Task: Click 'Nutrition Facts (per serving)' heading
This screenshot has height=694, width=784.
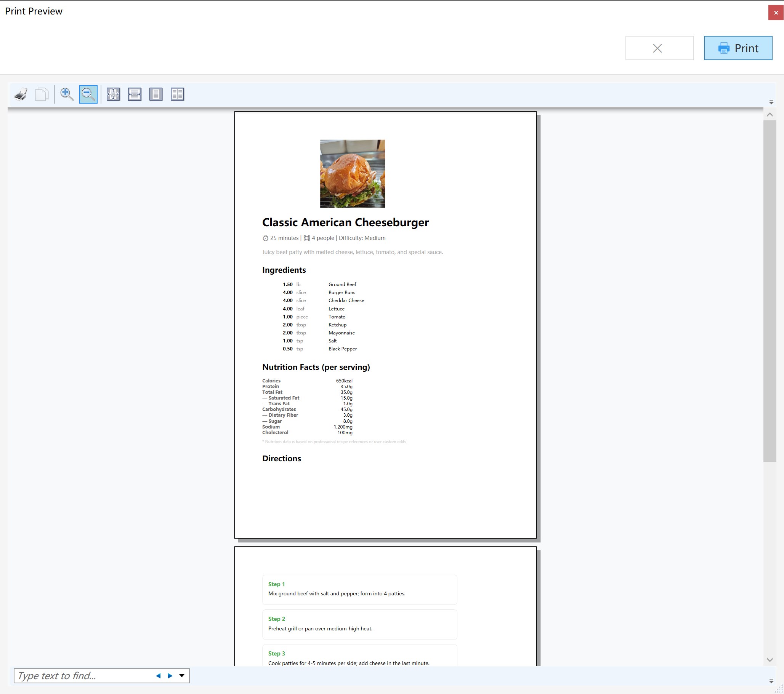Action: pos(316,367)
